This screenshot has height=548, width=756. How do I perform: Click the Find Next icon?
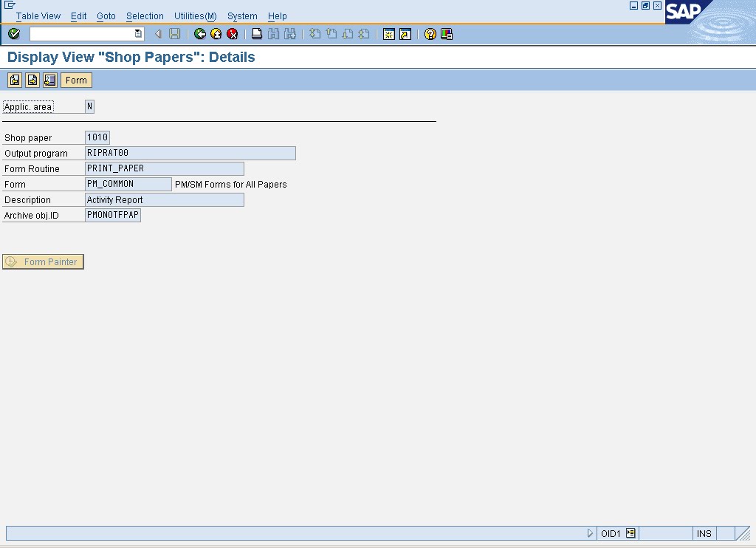(288, 33)
